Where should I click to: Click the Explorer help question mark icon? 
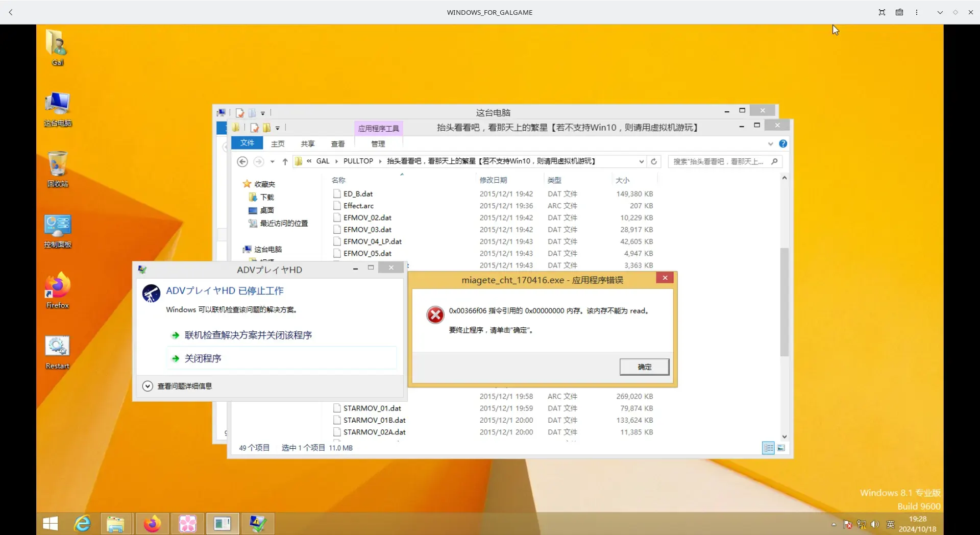[x=783, y=144]
